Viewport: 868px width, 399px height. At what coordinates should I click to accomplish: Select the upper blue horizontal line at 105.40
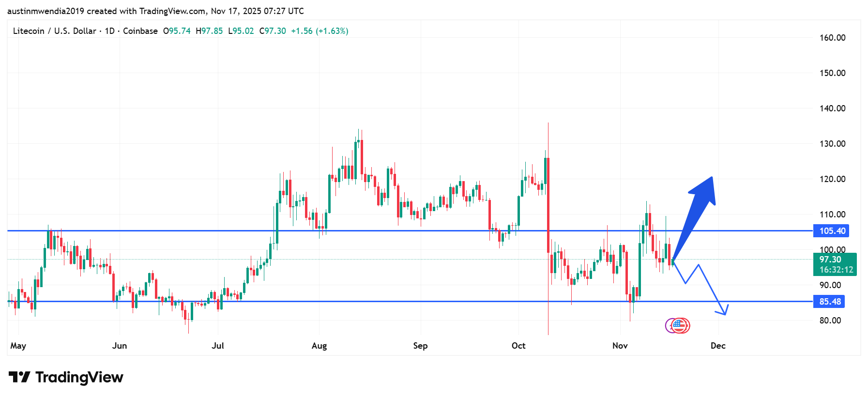(x=387, y=231)
